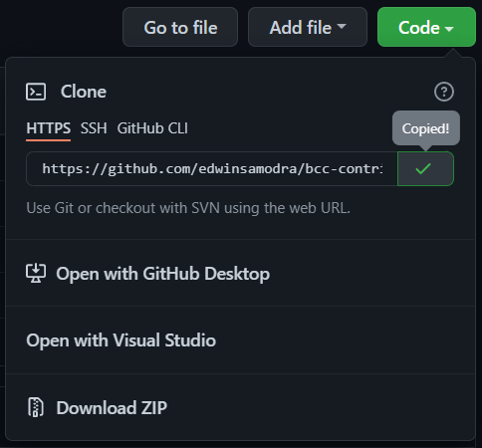The width and height of the screenshot is (482, 448).
Task: Switch to the GitHub CLI tab
Action: coord(152,128)
